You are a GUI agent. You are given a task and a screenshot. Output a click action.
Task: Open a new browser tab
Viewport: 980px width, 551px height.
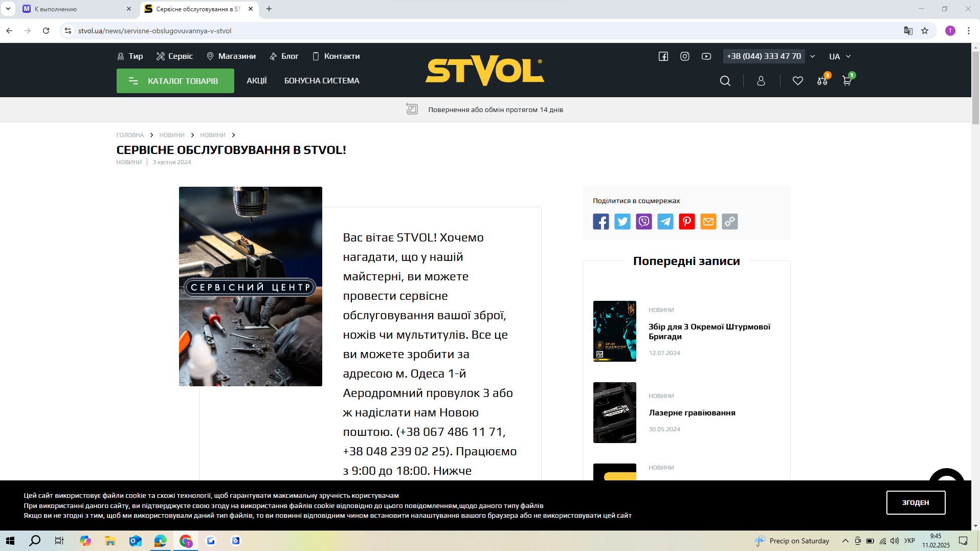point(269,9)
